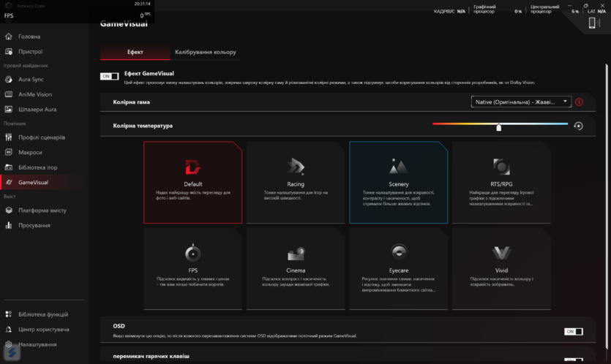Switch to Калібрування кольору tab
The height and width of the screenshot is (364, 611).
[206, 52]
